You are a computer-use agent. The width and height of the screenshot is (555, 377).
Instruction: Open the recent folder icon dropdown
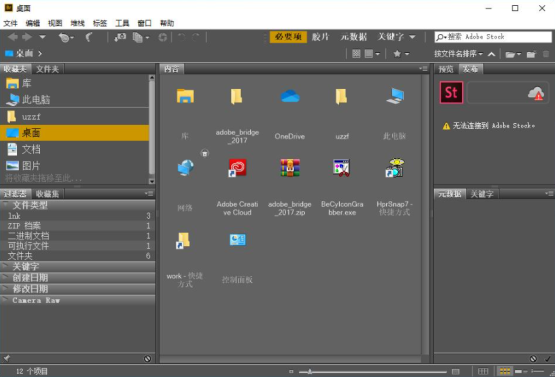[x=513, y=54]
